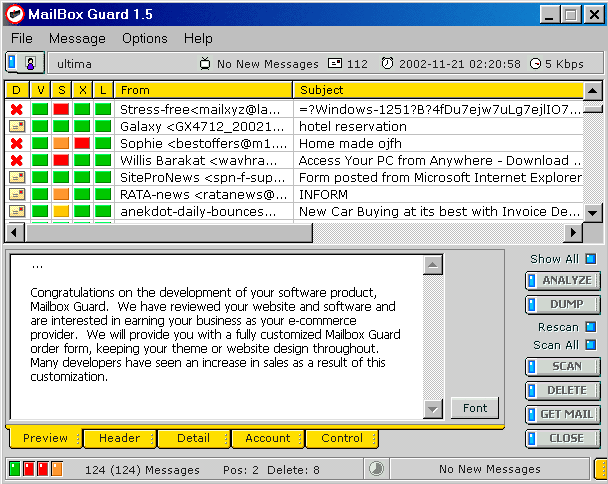This screenshot has width=608, height=484.
Task: Toggle the Show All checkbox
Action: 591,259
